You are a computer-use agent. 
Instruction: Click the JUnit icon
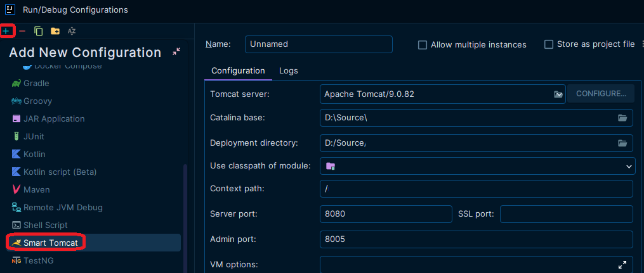(x=16, y=137)
